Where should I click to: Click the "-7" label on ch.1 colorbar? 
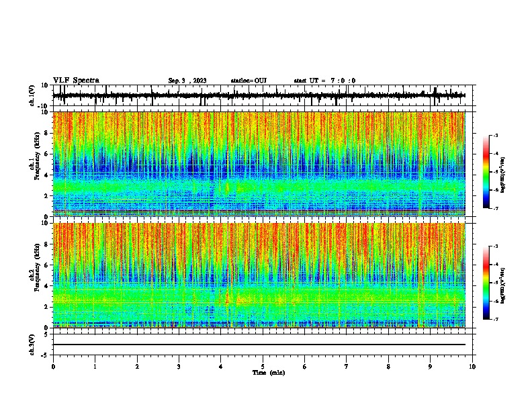(x=495, y=208)
